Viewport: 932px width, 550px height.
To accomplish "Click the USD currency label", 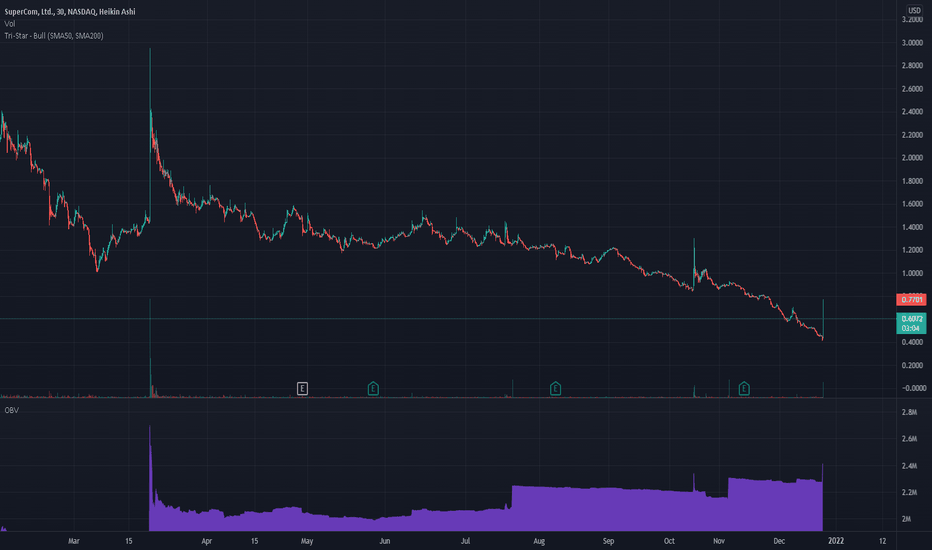I will pyautogui.click(x=914, y=10).
